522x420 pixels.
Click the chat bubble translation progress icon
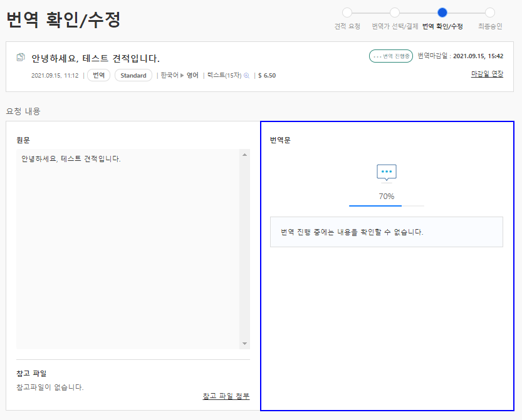[x=387, y=173]
